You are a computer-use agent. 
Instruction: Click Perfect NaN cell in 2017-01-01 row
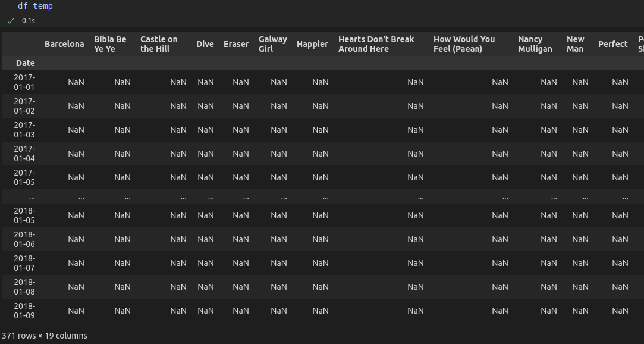point(620,82)
